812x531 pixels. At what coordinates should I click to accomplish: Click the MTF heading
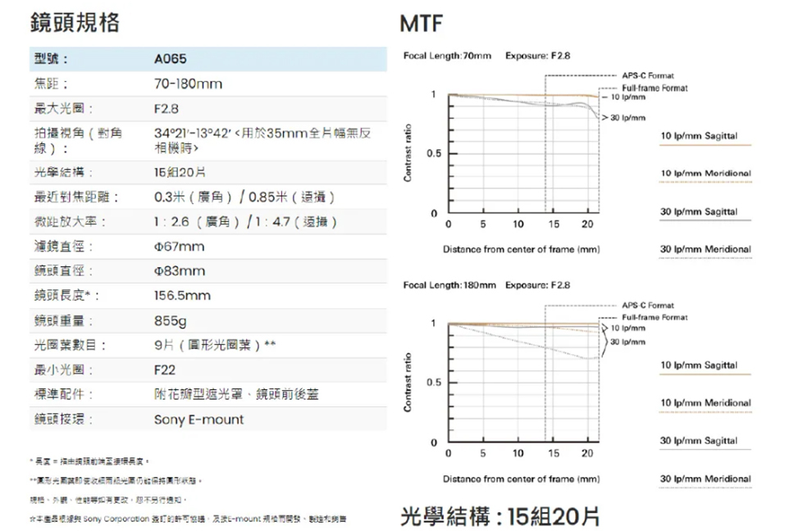pos(422,23)
